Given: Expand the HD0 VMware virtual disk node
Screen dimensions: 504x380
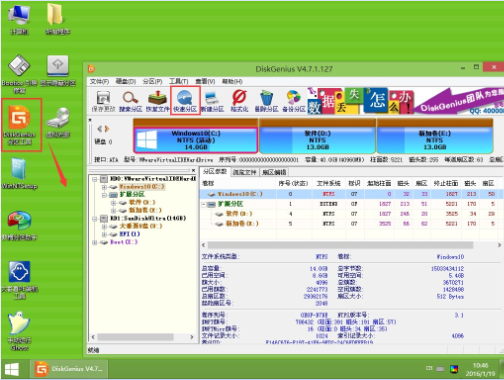Looking at the screenshot, I should pos(94,179).
